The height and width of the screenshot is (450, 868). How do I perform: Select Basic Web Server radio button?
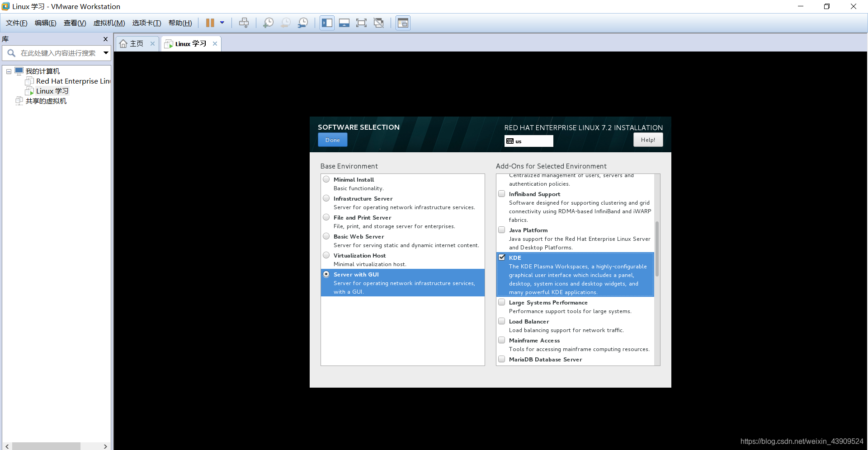(x=326, y=236)
